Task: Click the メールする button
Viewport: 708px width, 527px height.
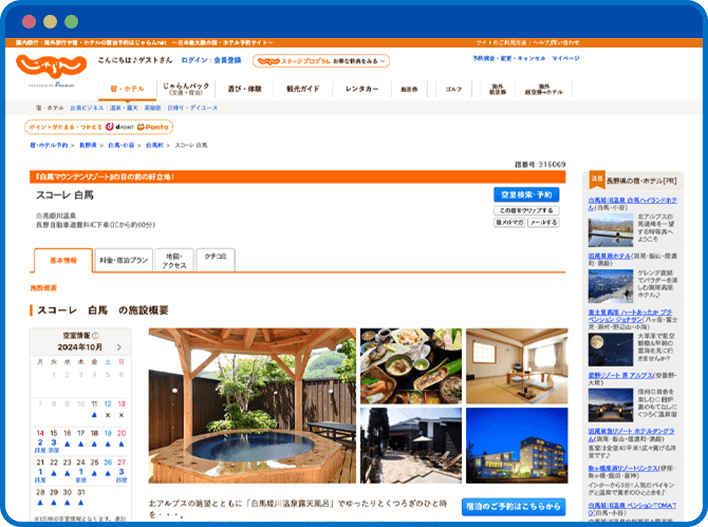Action: click(544, 222)
